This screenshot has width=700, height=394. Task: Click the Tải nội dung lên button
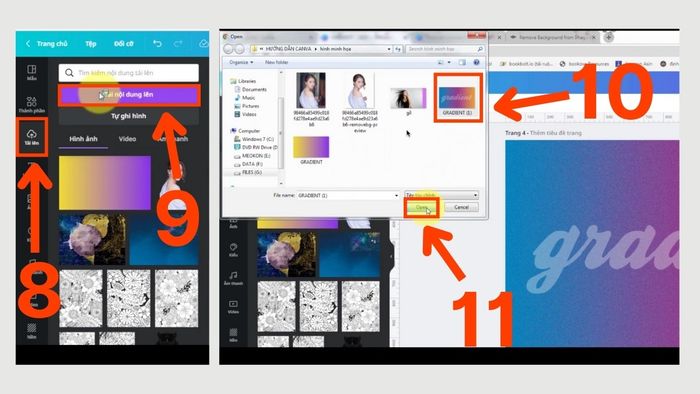pyautogui.click(x=129, y=95)
